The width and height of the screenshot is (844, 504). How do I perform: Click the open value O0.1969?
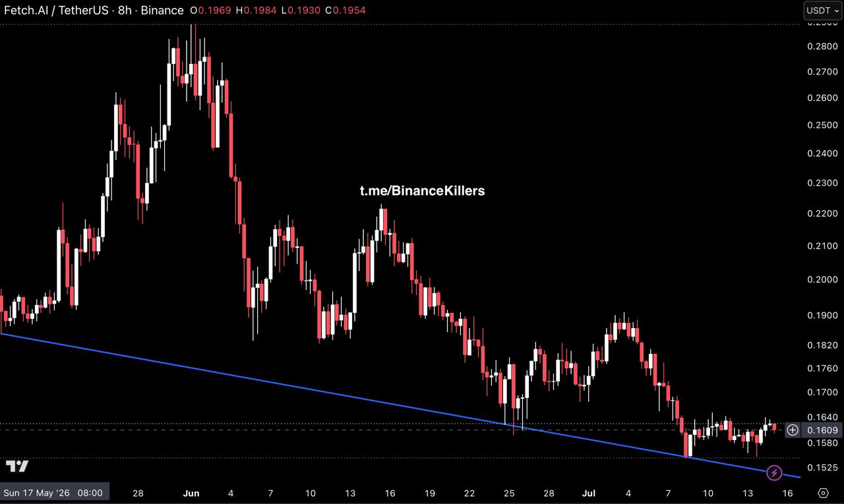[x=210, y=11]
